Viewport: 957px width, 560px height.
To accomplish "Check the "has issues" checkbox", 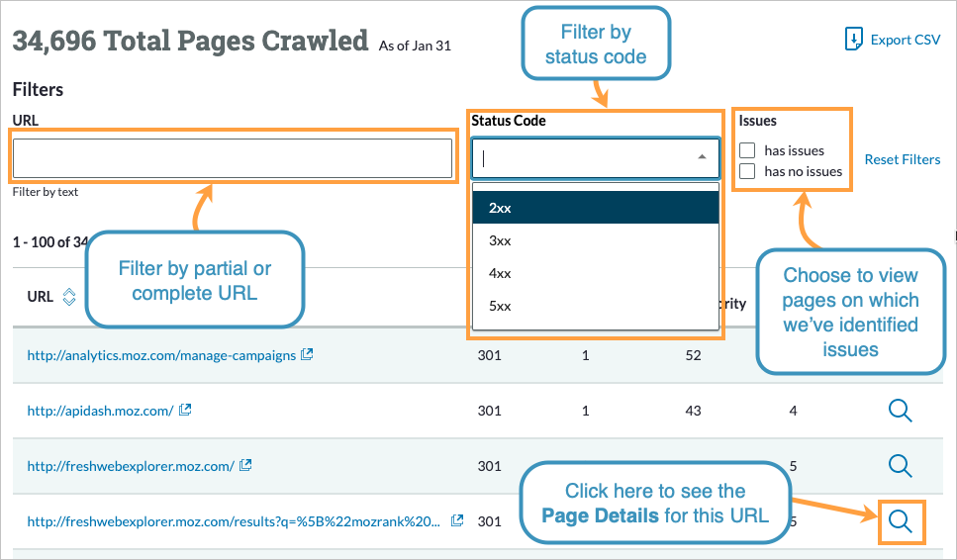I will pos(748,150).
